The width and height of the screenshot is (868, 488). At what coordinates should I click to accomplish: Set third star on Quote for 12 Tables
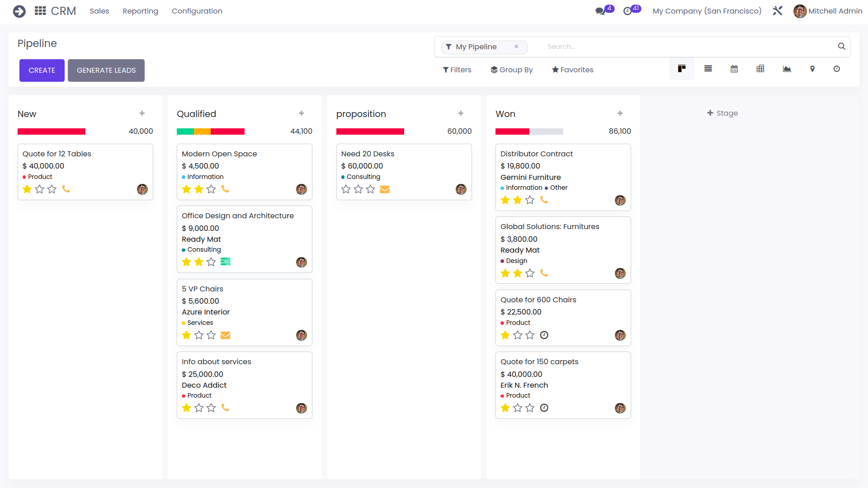tap(52, 189)
